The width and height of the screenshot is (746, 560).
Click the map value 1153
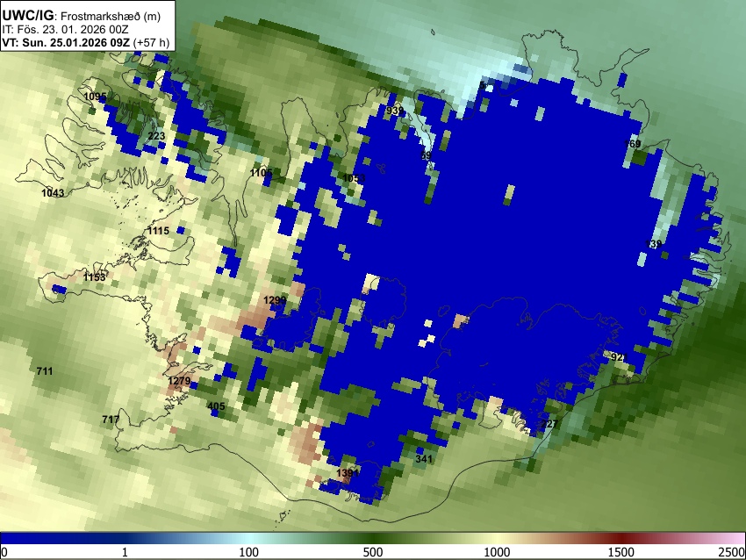point(94,276)
